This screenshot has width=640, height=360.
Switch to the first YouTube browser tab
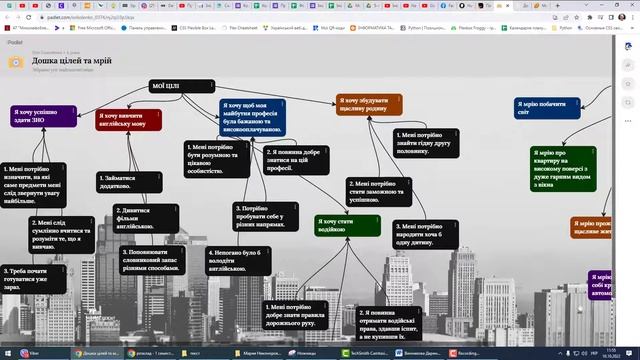tap(22, 6)
